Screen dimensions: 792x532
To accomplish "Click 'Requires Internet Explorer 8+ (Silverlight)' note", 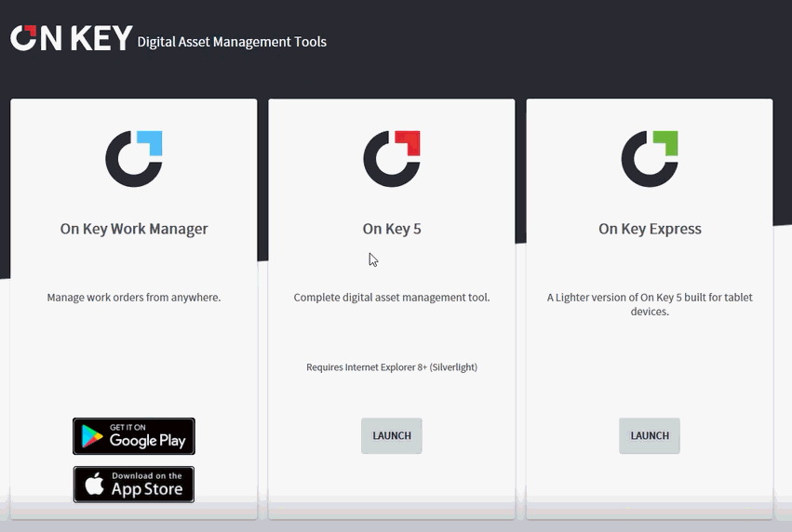I will coord(392,367).
